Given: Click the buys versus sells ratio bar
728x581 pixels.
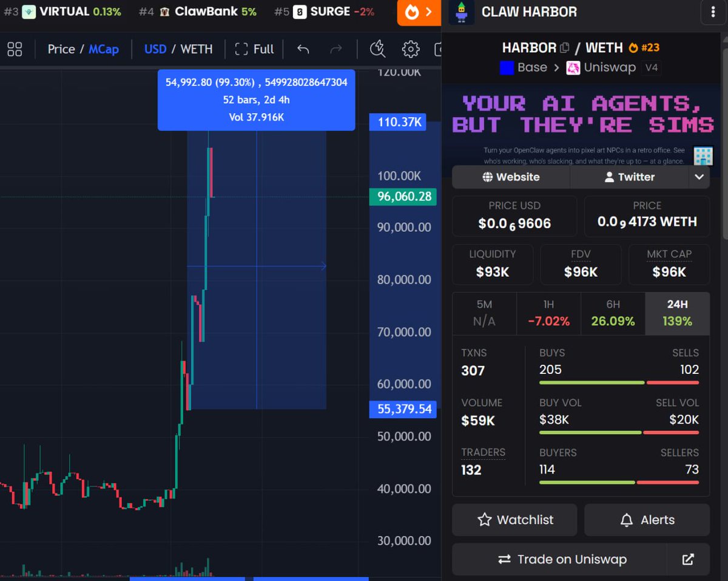Looking at the screenshot, I should [619, 382].
